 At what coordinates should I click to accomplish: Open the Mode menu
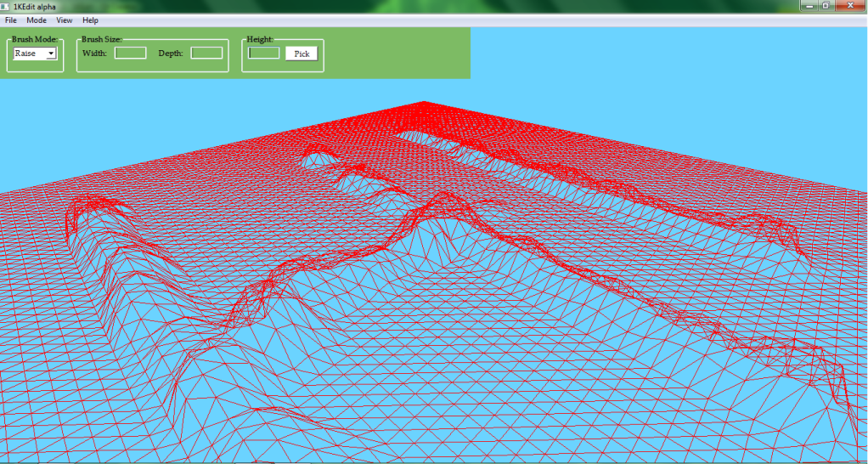click(x=37, y=20)
